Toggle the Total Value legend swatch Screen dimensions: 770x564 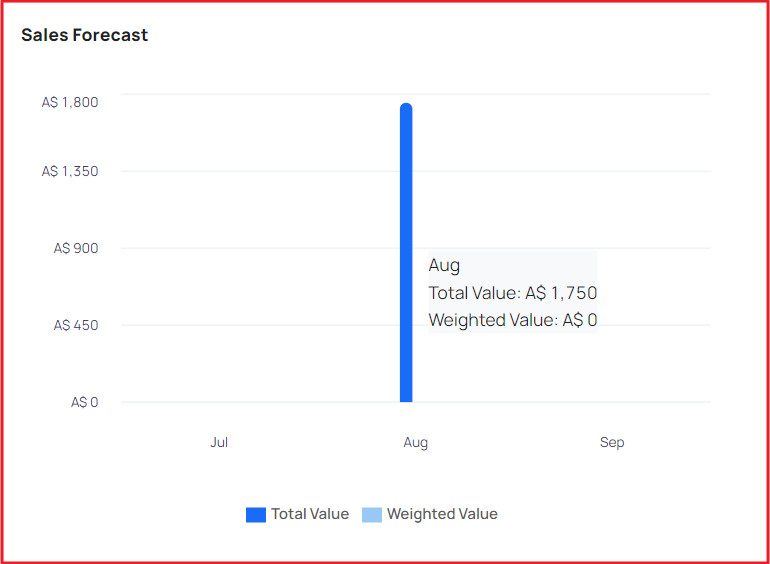coord(256,514)
